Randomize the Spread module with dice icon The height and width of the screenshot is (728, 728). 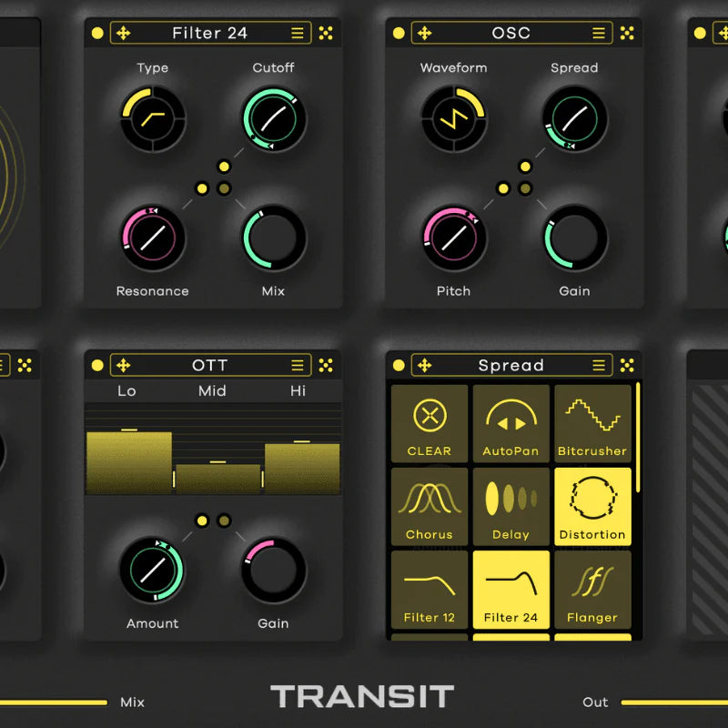(x=627, y=366)
